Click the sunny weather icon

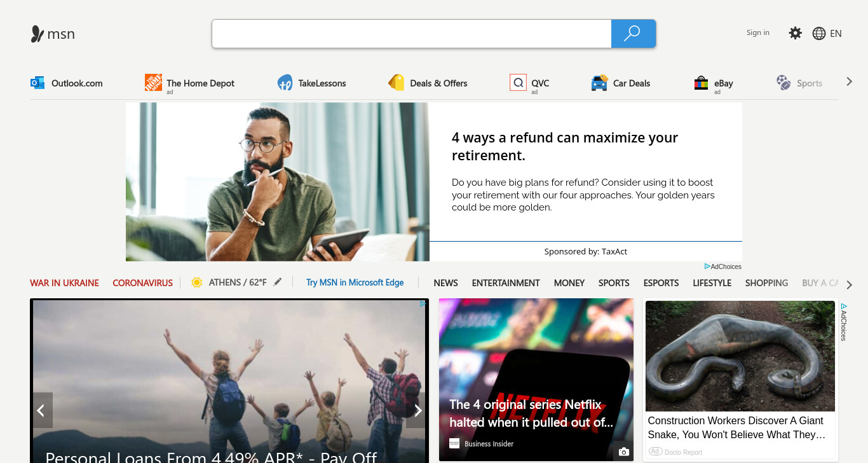(197, 282)
